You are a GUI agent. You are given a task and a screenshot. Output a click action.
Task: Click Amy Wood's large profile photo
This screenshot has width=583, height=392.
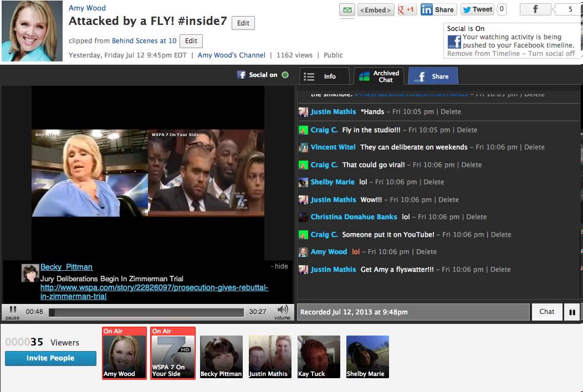click(x=32, y=31)
